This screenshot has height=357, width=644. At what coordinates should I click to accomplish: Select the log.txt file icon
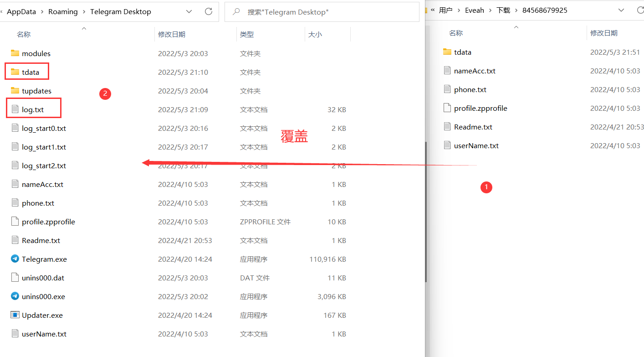(x=15, y=109)
